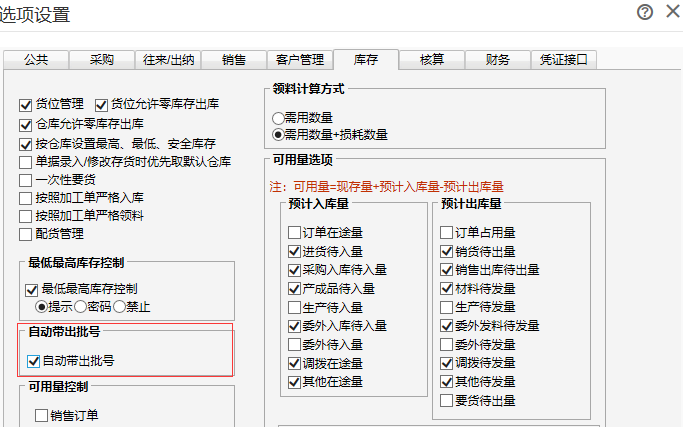Screen dimensions: 683x427
Task: Tick the 销售订单 checkbox
Action: 41,415
